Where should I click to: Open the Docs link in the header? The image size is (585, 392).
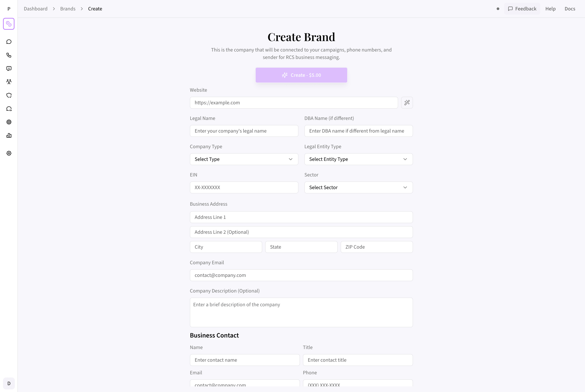tap(570, 9)
